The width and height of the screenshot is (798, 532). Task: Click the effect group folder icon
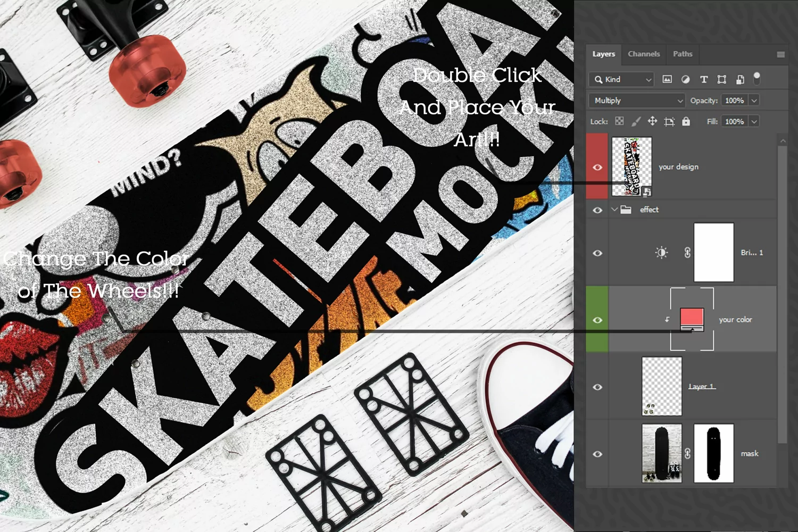626,210
